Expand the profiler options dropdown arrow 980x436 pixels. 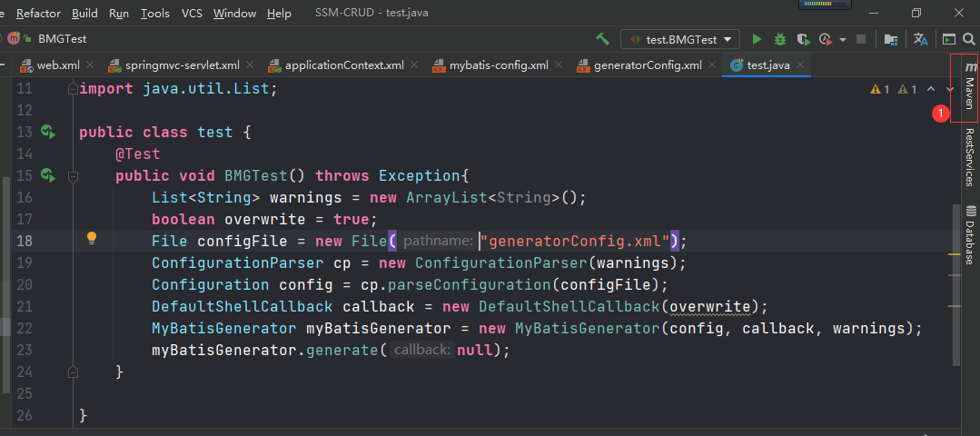click(843, 39)
